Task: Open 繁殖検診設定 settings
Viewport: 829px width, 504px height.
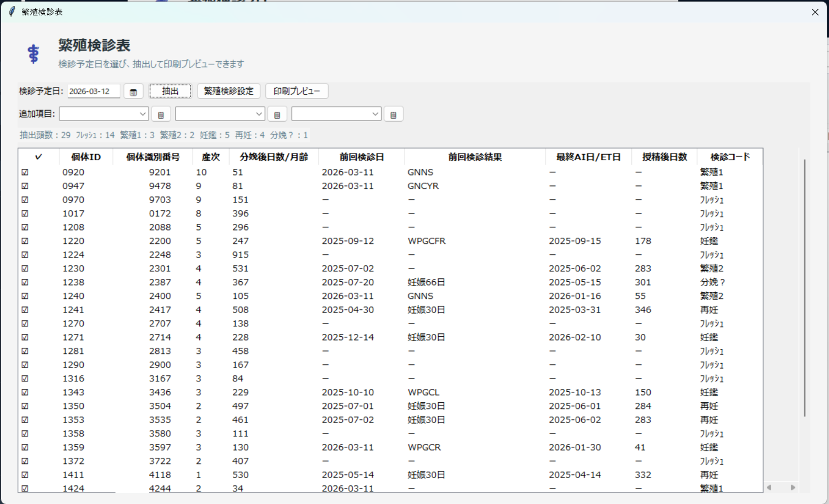Action: (229, 91)
